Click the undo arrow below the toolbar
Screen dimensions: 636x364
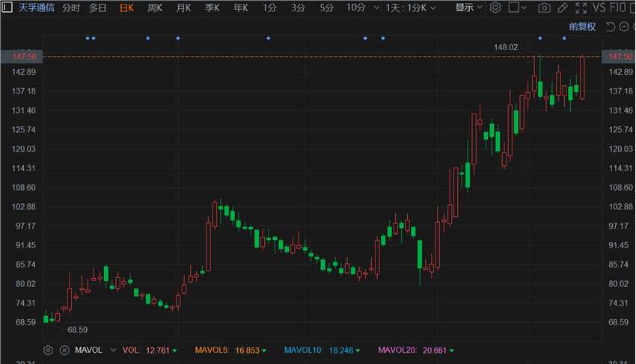611,27
